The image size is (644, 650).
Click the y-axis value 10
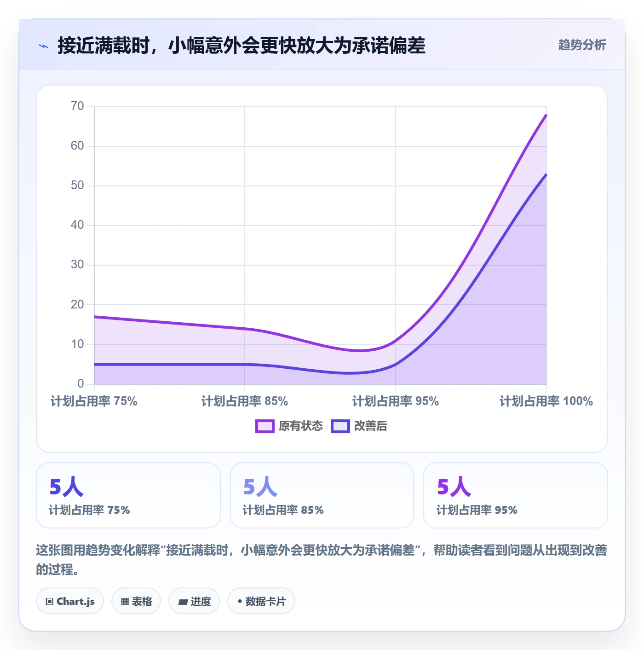(77, 344)
